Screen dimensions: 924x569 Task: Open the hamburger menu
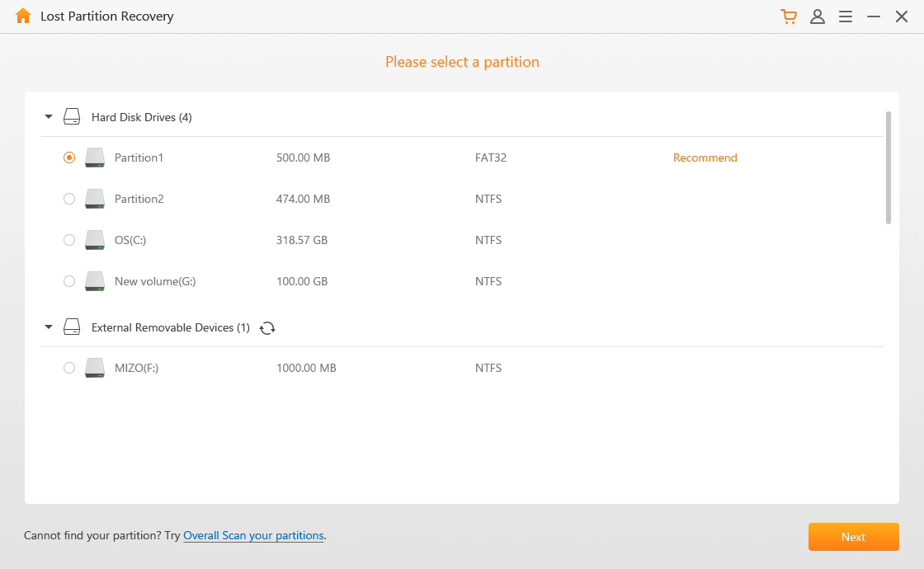tap(845, 16)
